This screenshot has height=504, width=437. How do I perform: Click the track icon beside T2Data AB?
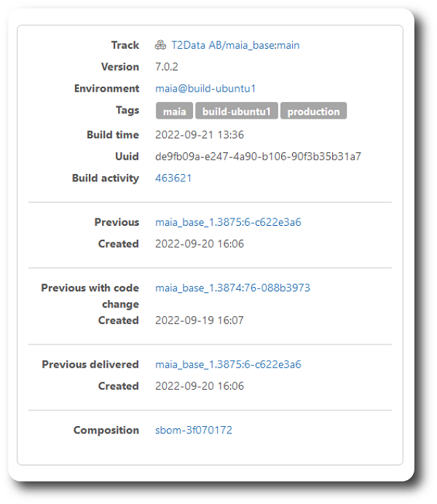[x=160, y=45]
